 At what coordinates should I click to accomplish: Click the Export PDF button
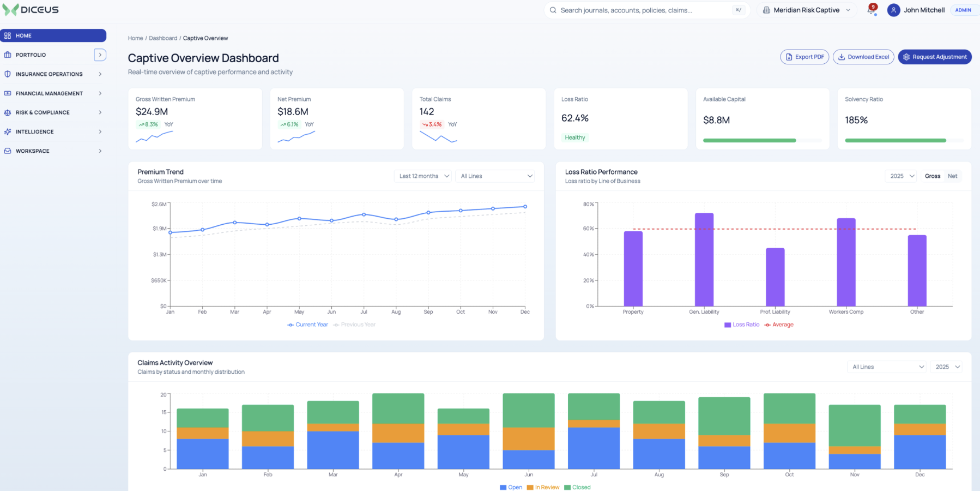point(804,57)
